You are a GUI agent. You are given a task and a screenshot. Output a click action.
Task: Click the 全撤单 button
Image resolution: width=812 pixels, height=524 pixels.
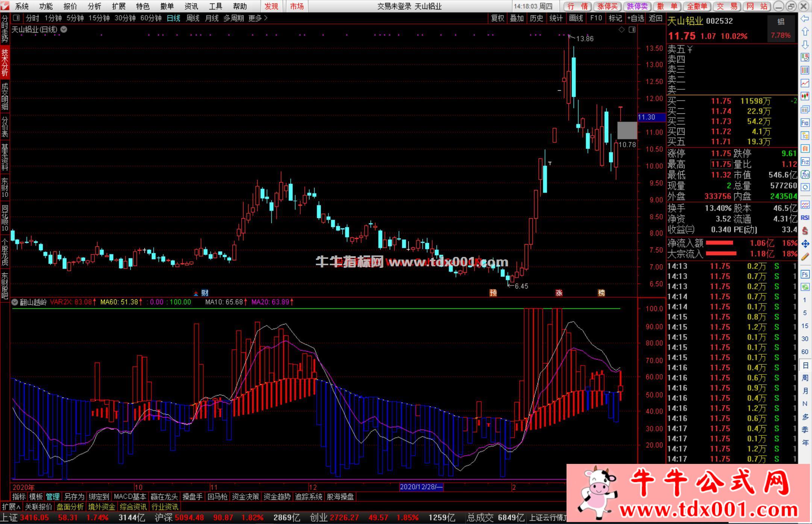coord(697,6)
